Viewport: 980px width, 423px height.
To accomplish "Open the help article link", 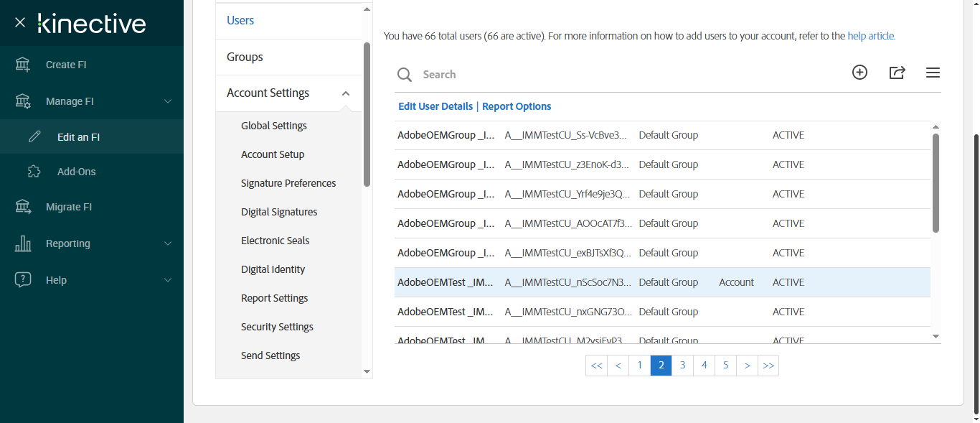I will coord(871,36).
